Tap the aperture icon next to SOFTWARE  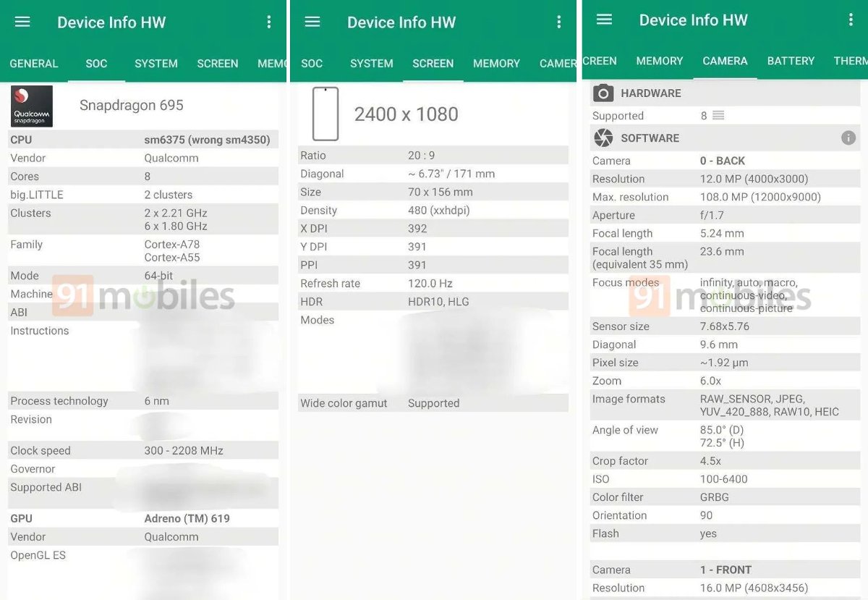[603, 138]
